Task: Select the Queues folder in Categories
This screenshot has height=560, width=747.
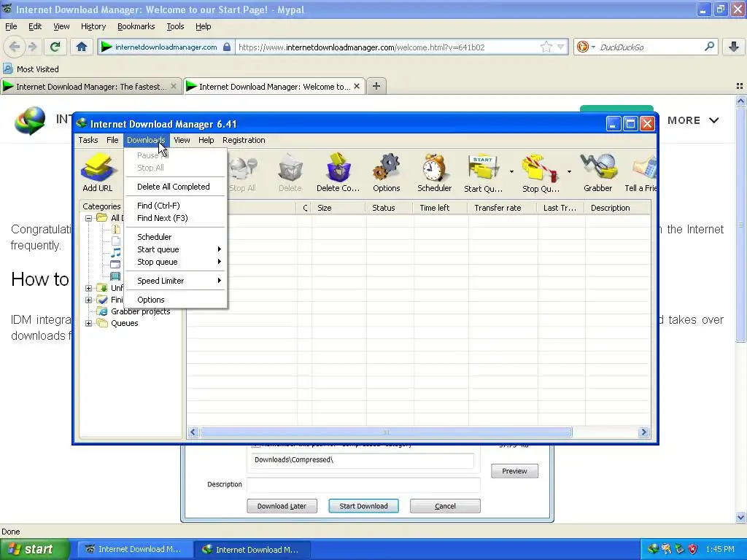Action: (124, 323)
